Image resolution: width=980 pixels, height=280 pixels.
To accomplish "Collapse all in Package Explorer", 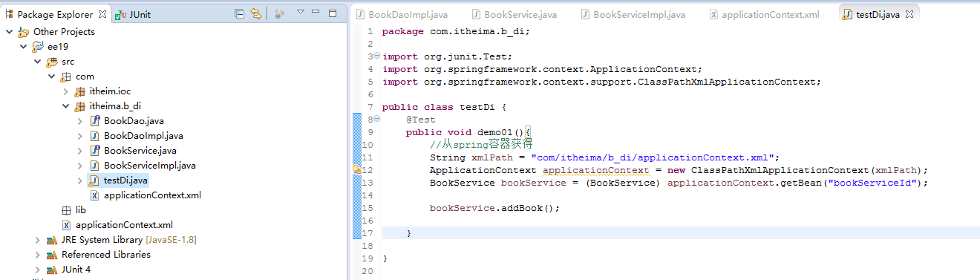I will tap(239, 13).
